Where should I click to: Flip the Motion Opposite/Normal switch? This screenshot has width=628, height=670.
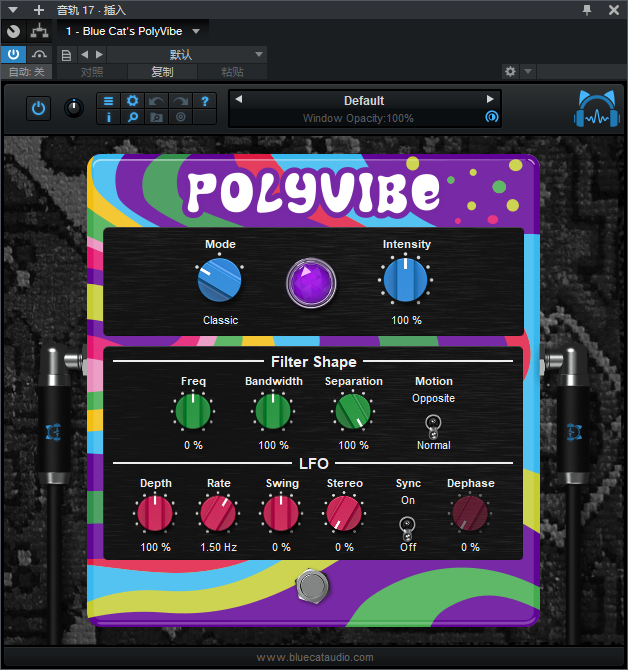coord(433,426)
